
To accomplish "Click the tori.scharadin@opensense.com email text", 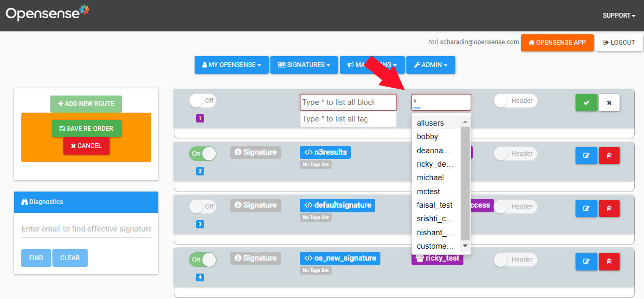I will point(474,42).
